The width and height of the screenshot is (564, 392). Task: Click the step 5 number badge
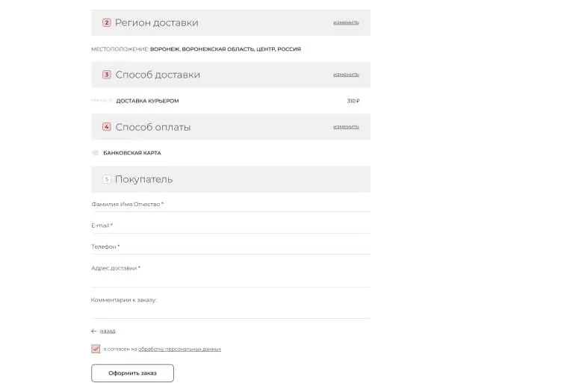107,179
